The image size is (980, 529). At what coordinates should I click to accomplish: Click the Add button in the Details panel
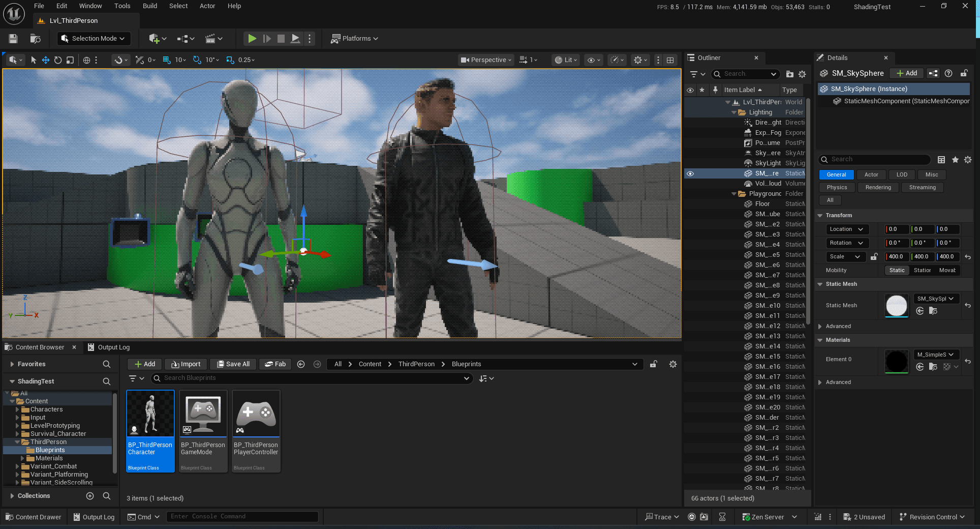906,73
